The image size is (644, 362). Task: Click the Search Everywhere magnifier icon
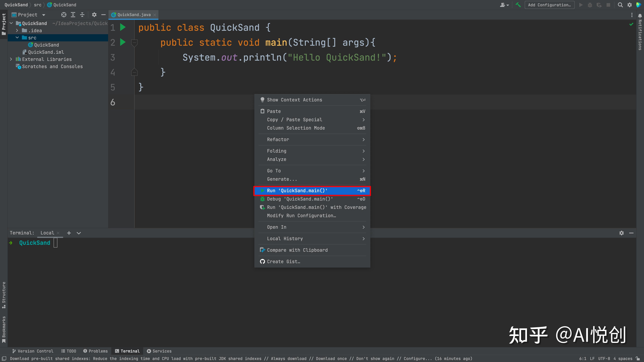(620, 5)
